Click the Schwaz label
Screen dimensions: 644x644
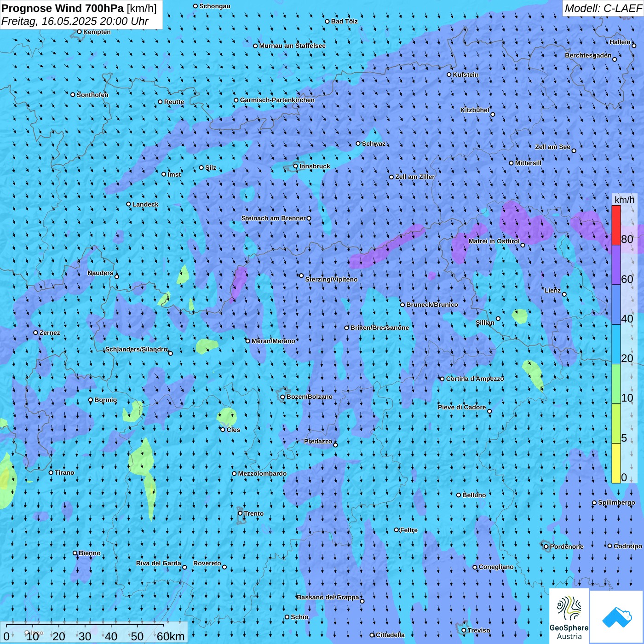[374, 144]
